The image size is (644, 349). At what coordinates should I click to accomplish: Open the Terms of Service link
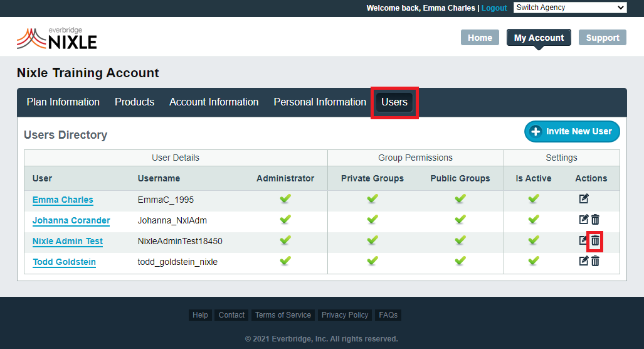283,315
